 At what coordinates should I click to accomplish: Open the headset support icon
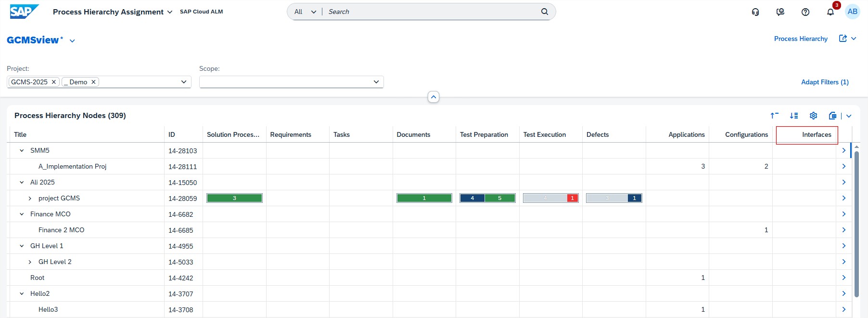(755, 12)
